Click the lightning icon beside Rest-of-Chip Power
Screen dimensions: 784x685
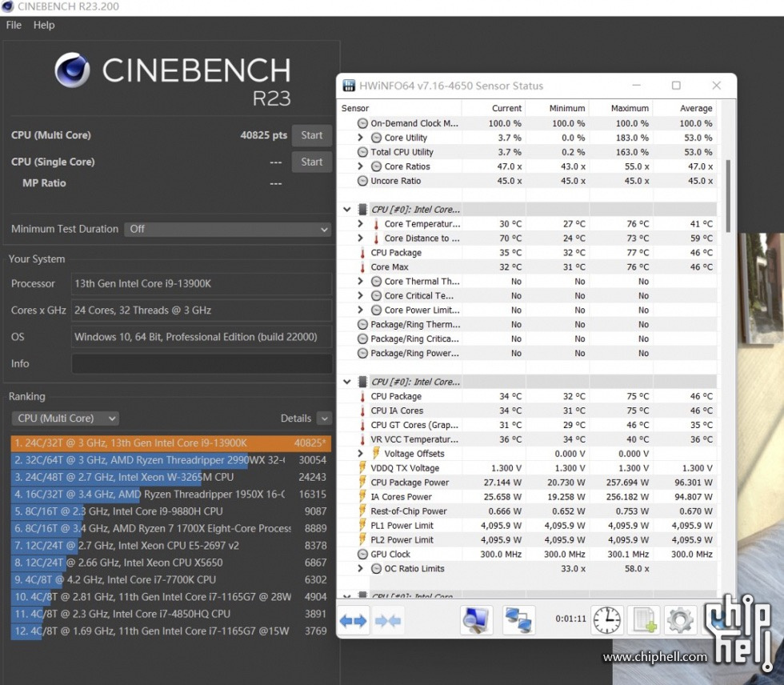pyautogui.click(x=362, y=511)
